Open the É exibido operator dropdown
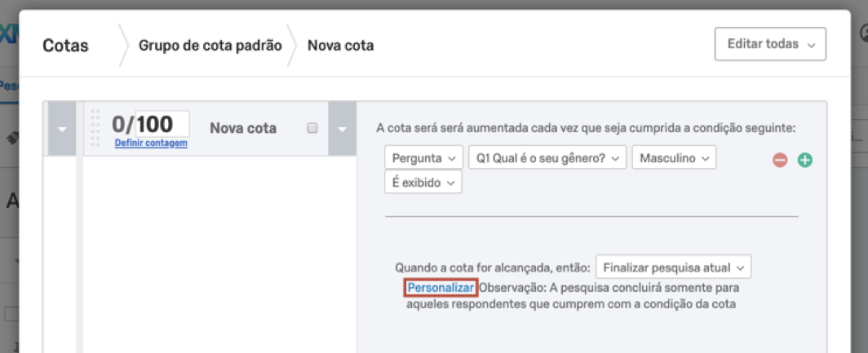Image resolution: width=868 pixels, height=353 pixels. click(423, 183)
